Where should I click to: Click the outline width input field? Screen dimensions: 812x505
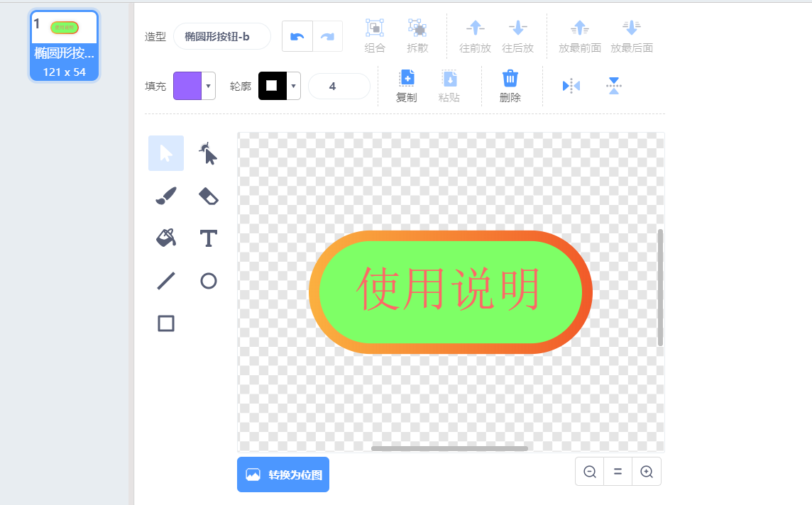[x=339, y=86]
